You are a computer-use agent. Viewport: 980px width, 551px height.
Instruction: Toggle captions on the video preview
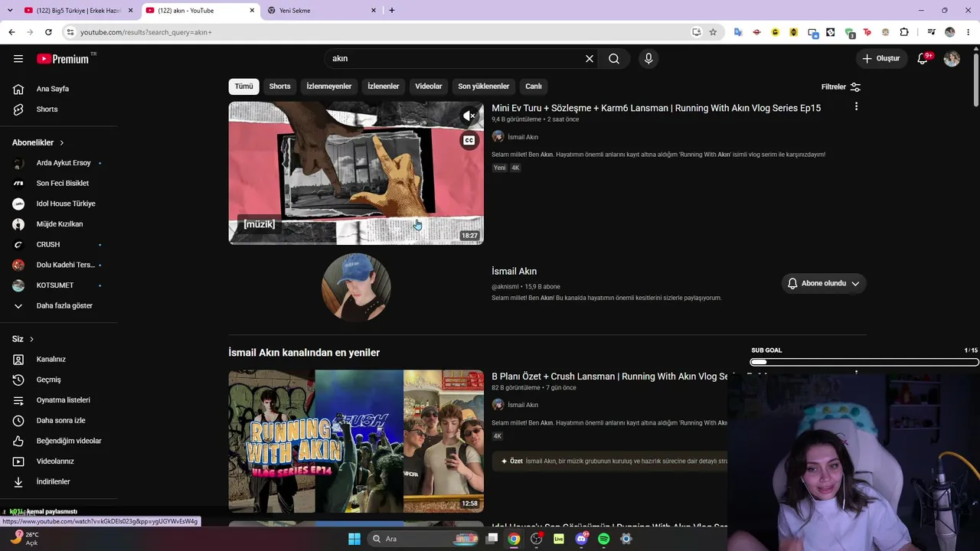(469, 140)
